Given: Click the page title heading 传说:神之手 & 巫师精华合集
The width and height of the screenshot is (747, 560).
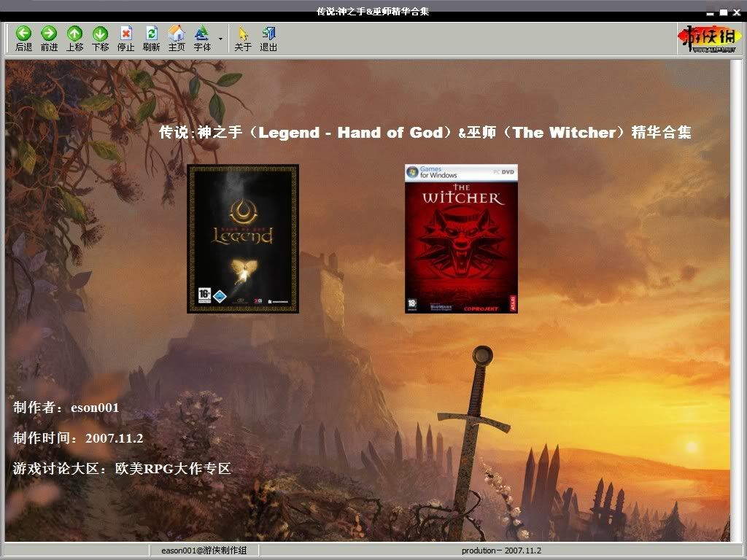Looking at the screenshot, I should (x=425, y=133).
